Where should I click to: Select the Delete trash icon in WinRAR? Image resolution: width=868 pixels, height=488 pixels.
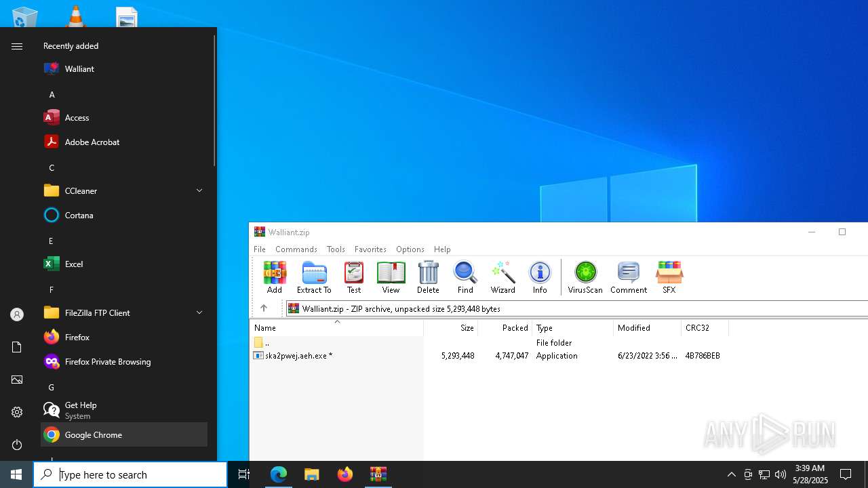pyautogui.click(x=428, y=277)
